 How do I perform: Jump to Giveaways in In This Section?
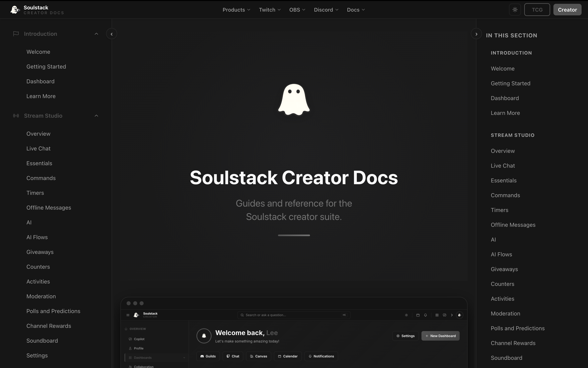(504, 269)
